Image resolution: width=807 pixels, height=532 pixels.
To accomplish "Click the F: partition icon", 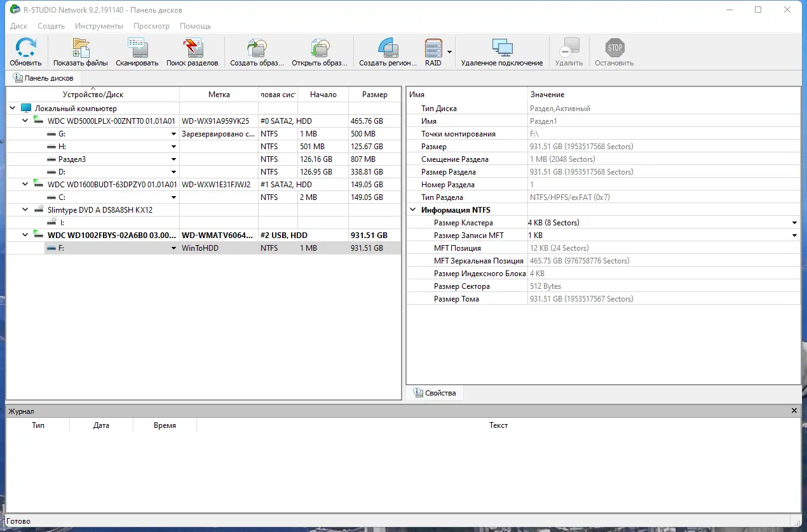I will coord(51,248).
